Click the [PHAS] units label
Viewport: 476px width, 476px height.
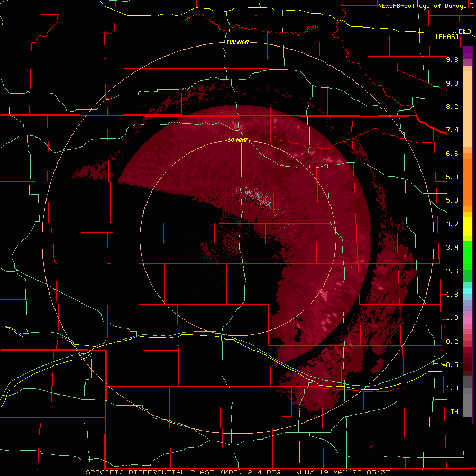tap(447, 37)
